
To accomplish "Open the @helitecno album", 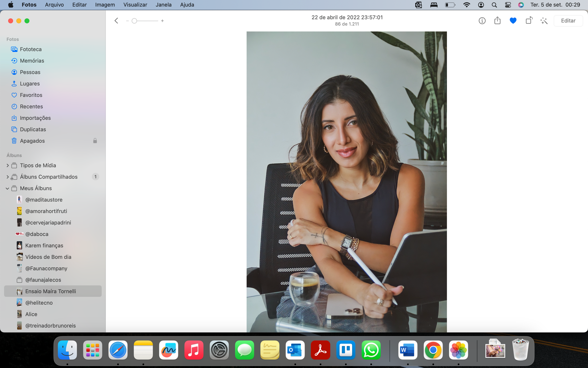I will (53, 303).
